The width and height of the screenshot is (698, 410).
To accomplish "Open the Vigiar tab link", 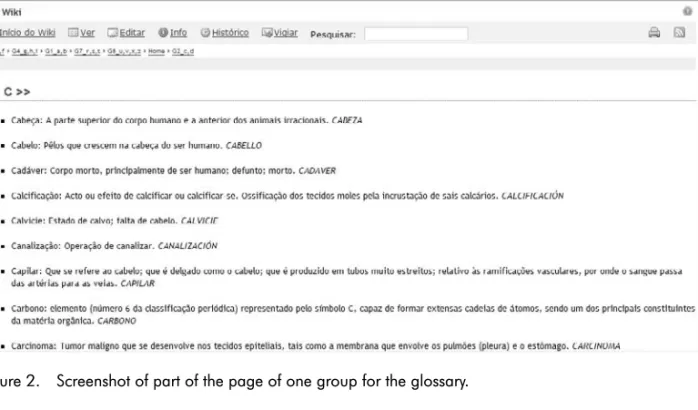I will tap(285, 32).
